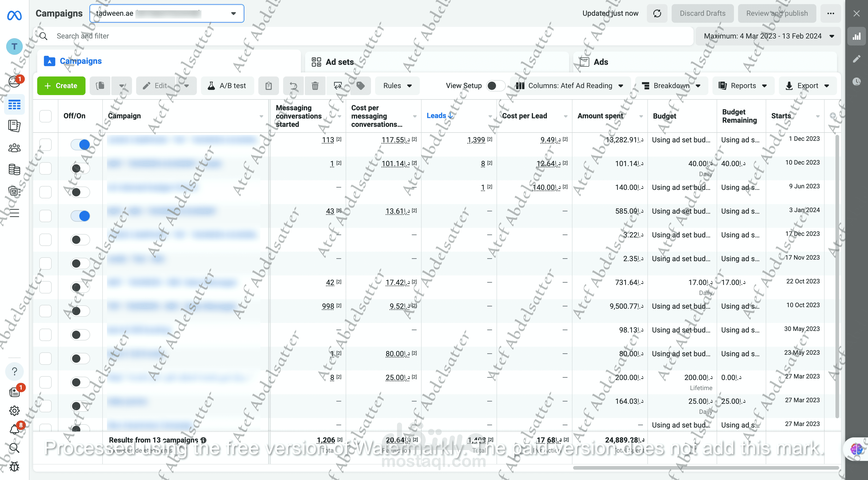Open Audiences people icon in left sidebar
The height and width of the screenshot is (480, 868).
click(14, 148)
